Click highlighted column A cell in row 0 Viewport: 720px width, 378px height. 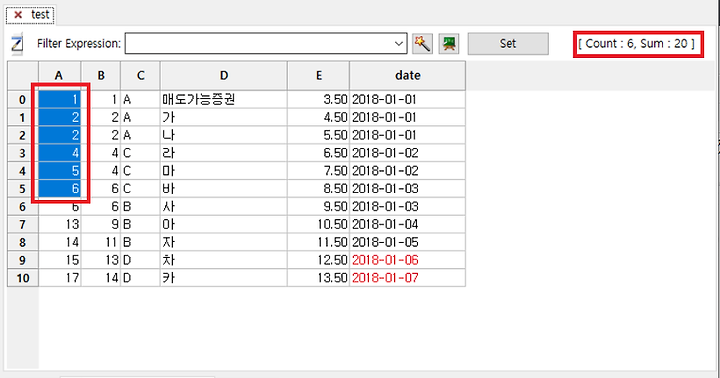pyautogui.click(x=60, y=100)
